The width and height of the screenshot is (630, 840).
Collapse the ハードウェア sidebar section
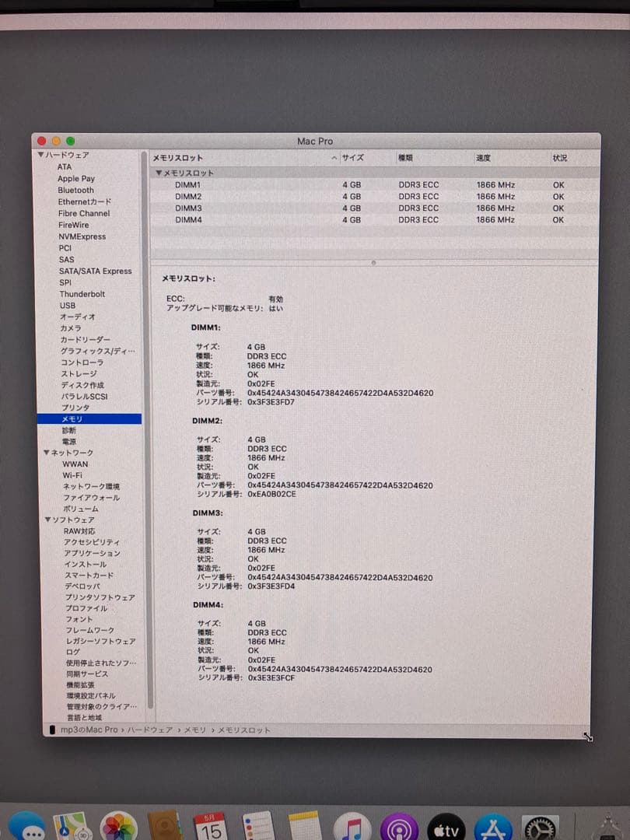click(x=40, y=155)
